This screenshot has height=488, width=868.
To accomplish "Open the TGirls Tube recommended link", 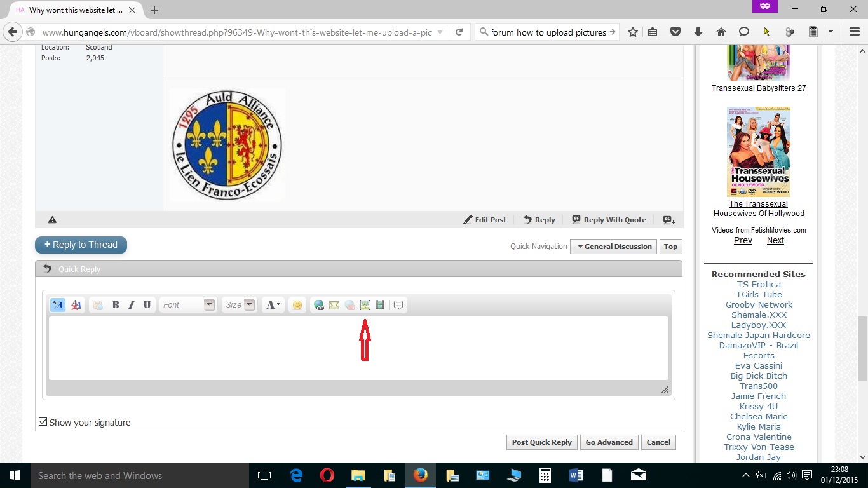I will coord(759,294).
